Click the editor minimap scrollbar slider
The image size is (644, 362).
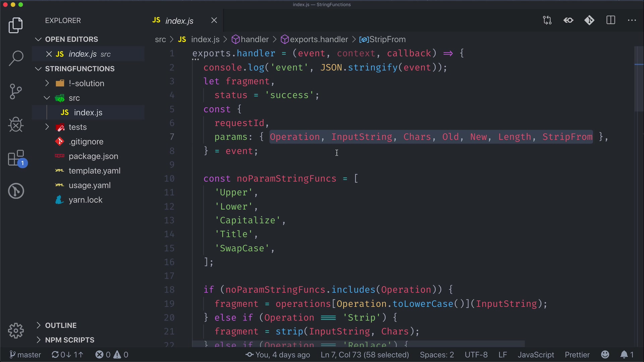click(639, 79)
